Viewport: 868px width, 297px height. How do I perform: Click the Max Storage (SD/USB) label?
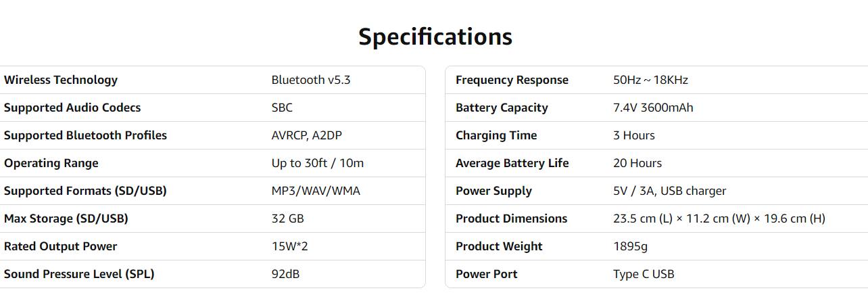[66, 219]
